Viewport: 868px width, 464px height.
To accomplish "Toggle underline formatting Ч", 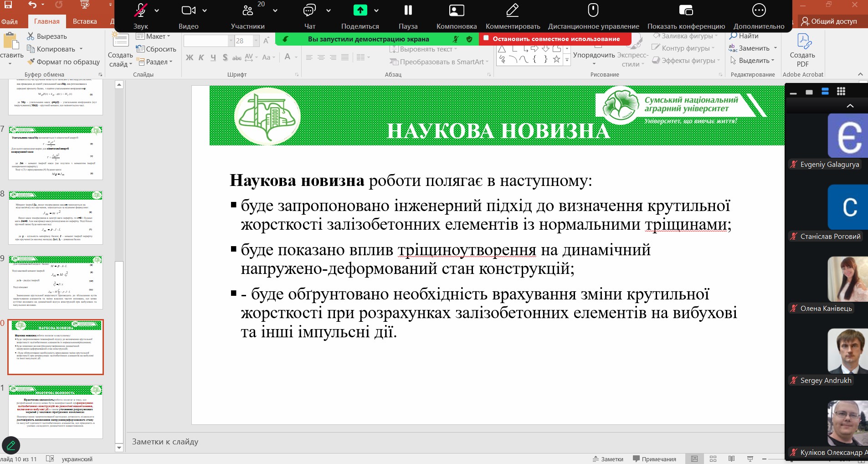I will point(213,57).
